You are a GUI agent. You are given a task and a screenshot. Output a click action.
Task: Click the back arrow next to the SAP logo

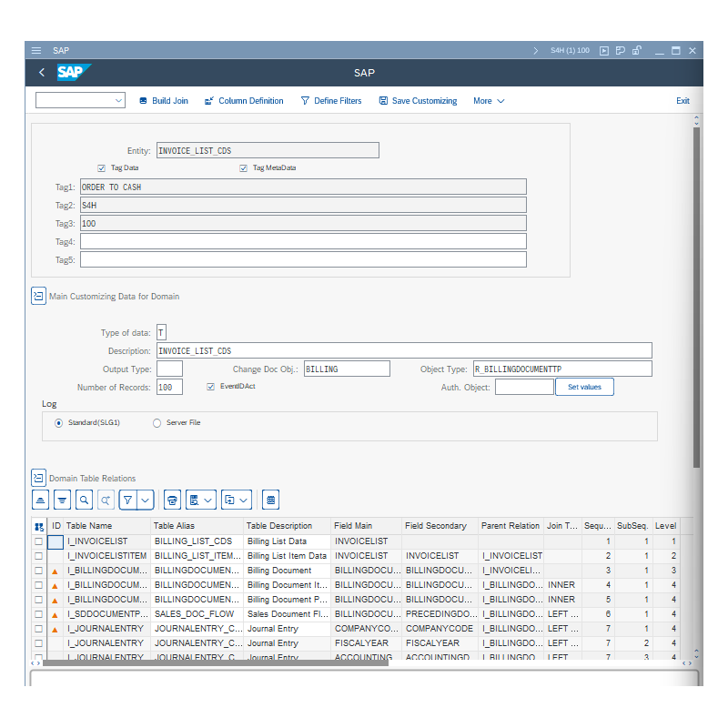pyautogui.click(x=41, y=72)
